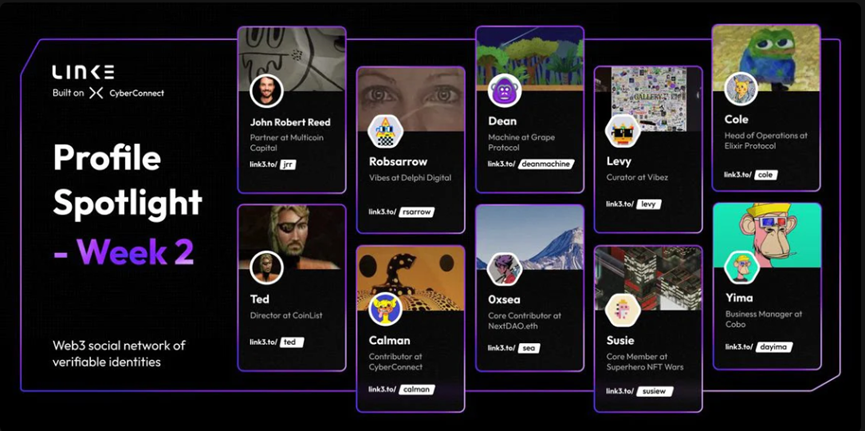Click the LINK3 logo
The width and height of the screenshot is (865, 431).
pos(83,72)
